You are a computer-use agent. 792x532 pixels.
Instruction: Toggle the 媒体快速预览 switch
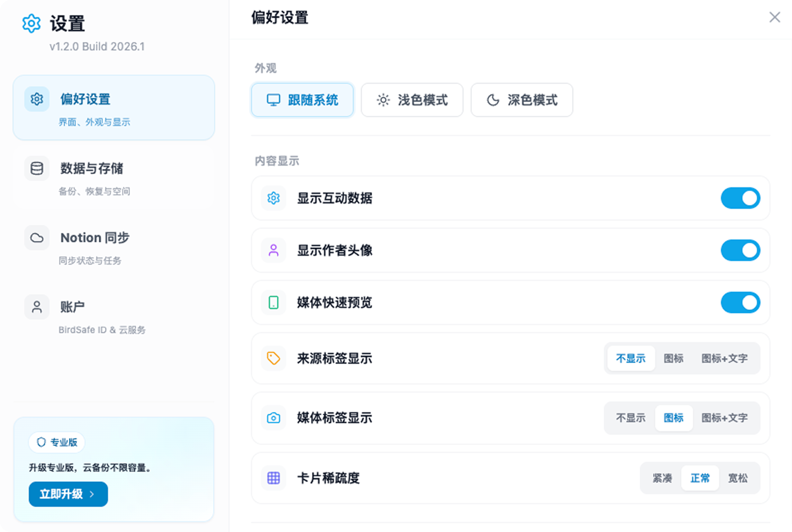pos(740,302)
